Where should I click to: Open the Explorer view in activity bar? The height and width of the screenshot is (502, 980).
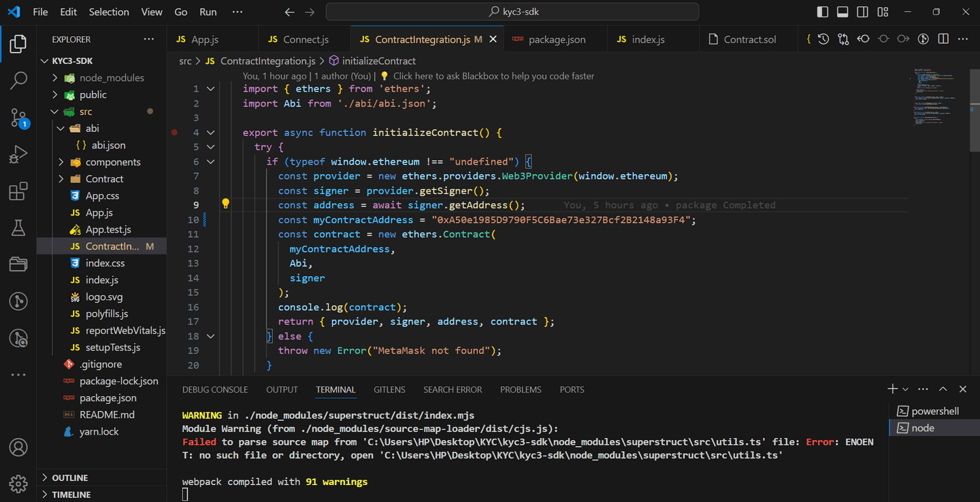pyautogui.click(x=18, y=45)
